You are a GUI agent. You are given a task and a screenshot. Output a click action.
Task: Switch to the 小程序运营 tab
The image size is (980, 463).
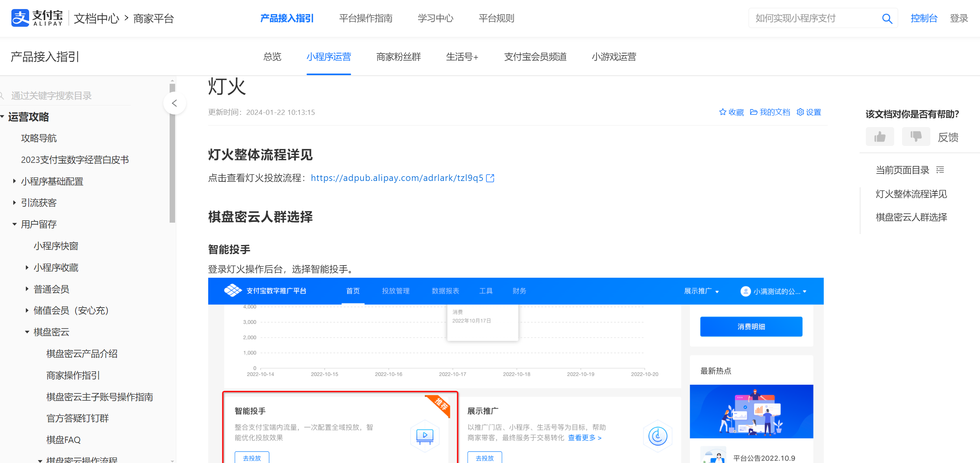pos(329,57)
